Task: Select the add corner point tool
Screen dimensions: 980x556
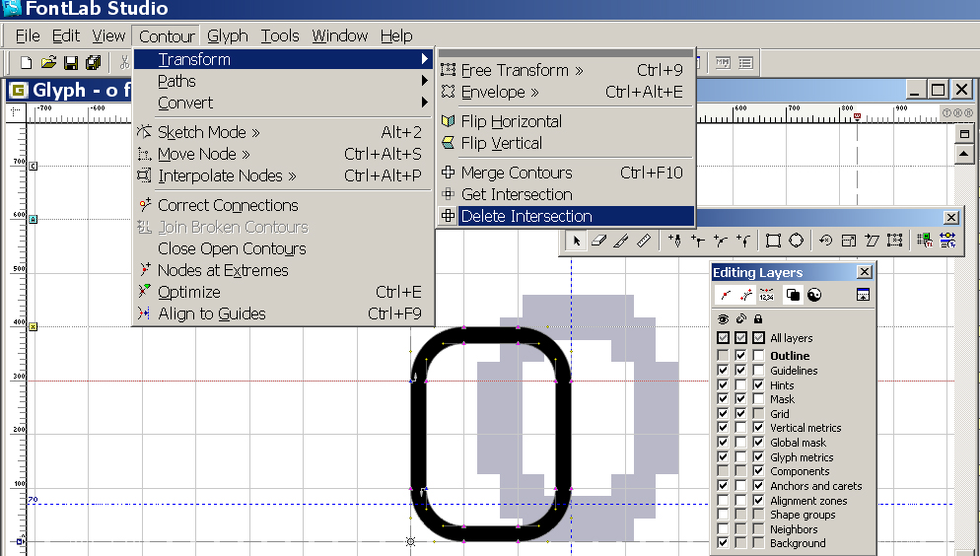Action: tap(697, 241)
